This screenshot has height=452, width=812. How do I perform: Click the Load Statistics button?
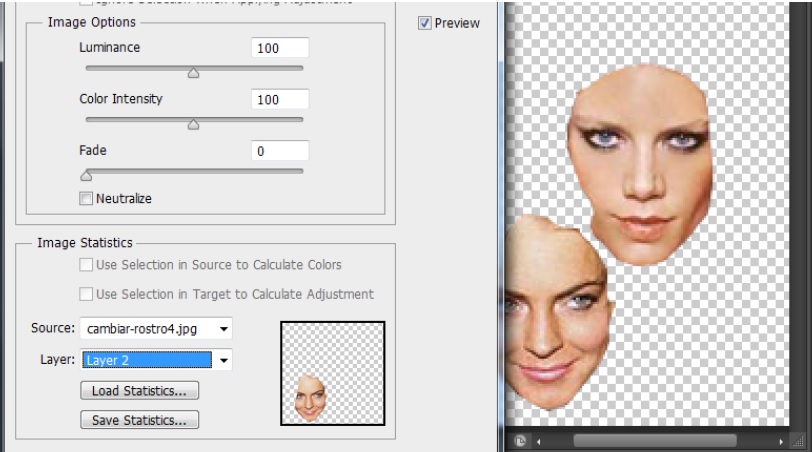139,391
